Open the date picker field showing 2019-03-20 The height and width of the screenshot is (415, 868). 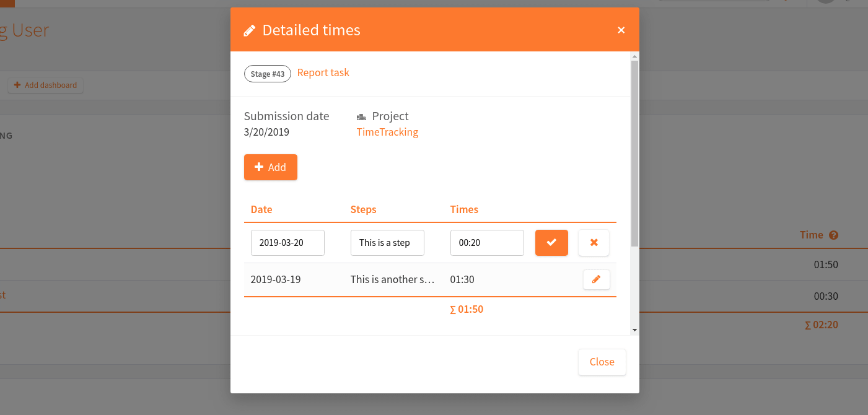tap(287, 242)
